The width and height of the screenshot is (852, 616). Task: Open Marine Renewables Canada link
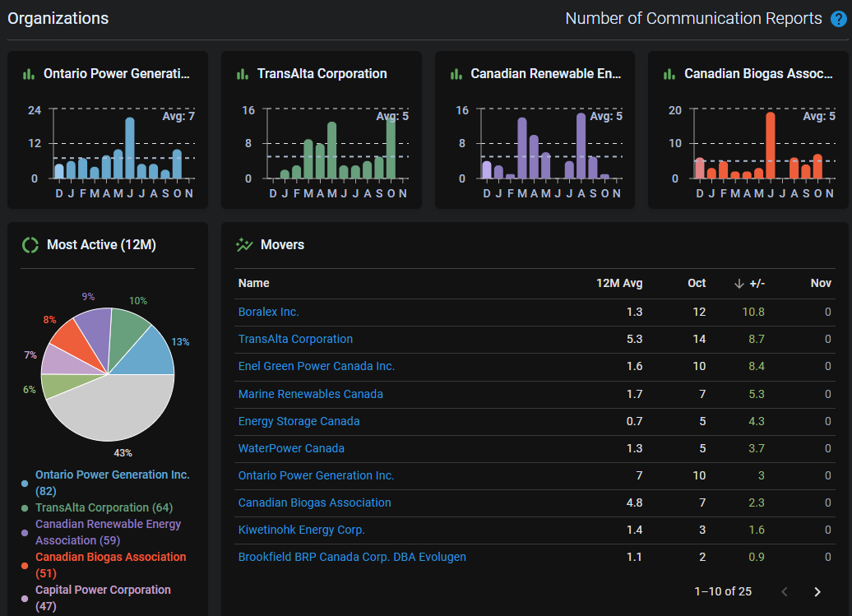[x=310, y=394]
